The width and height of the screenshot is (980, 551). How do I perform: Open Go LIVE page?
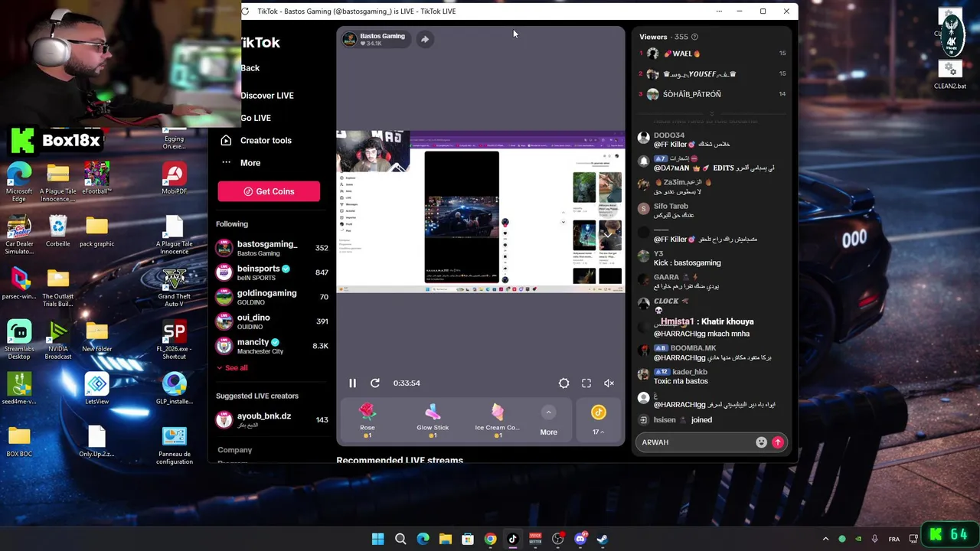pyautogui.click(x=256, y=118)
